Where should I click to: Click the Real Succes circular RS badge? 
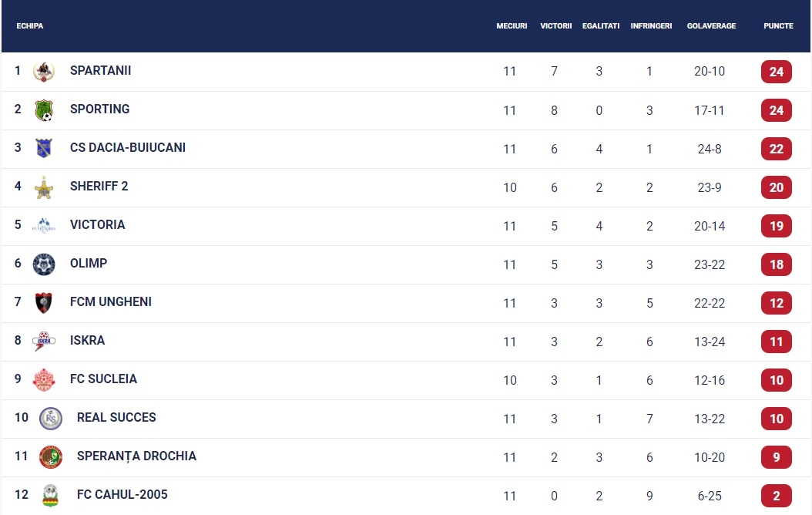coord(51,419)
